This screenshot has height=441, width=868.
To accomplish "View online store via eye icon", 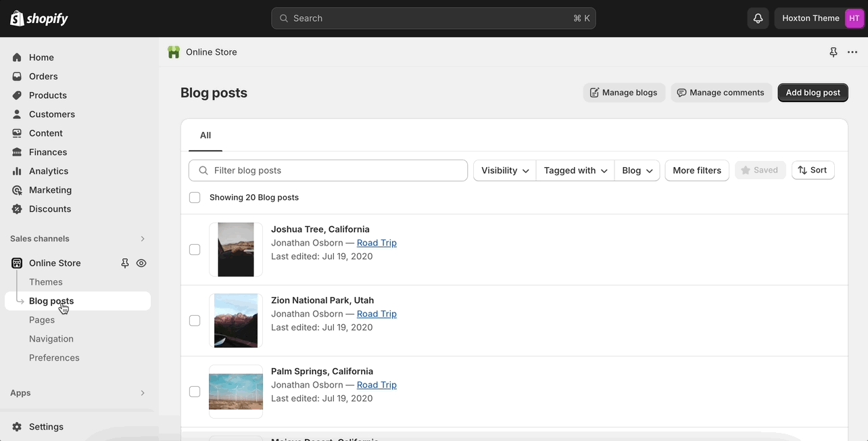I will (x=141, y=263).
